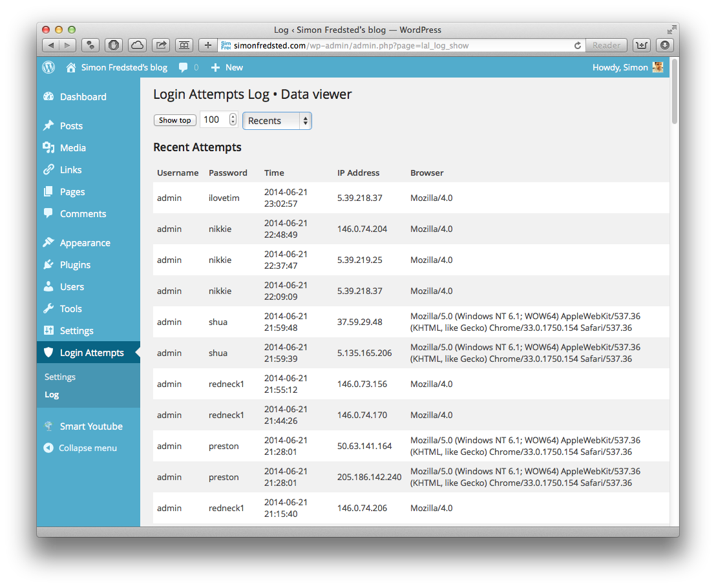Click the browser Back button
The width and height of the screenshot is (716, 588).
[50, 45]
